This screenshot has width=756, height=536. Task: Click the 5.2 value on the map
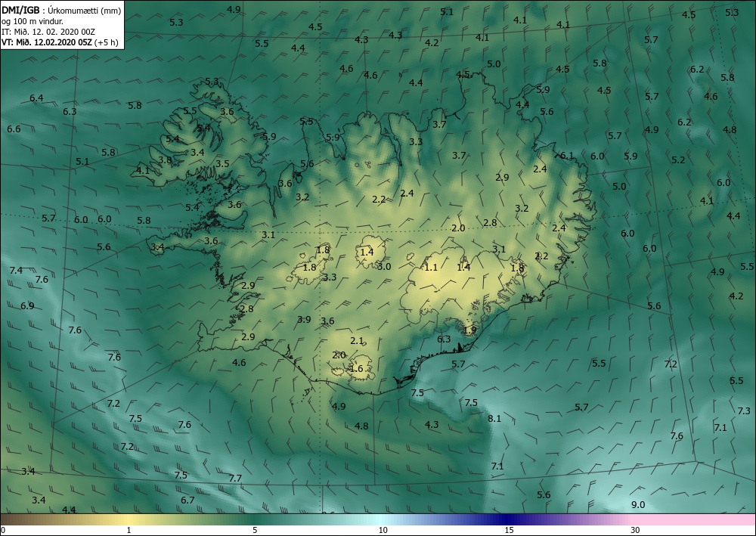pyautogui.click(x=678, y=160)
